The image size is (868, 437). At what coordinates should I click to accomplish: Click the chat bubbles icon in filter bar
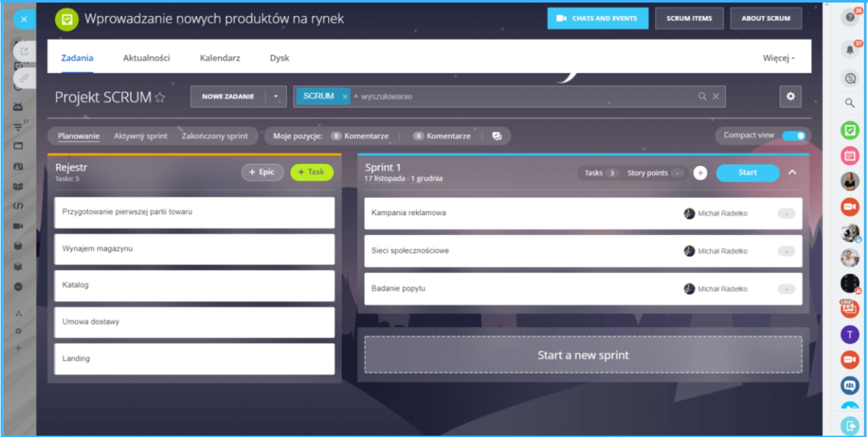[497, 136]
